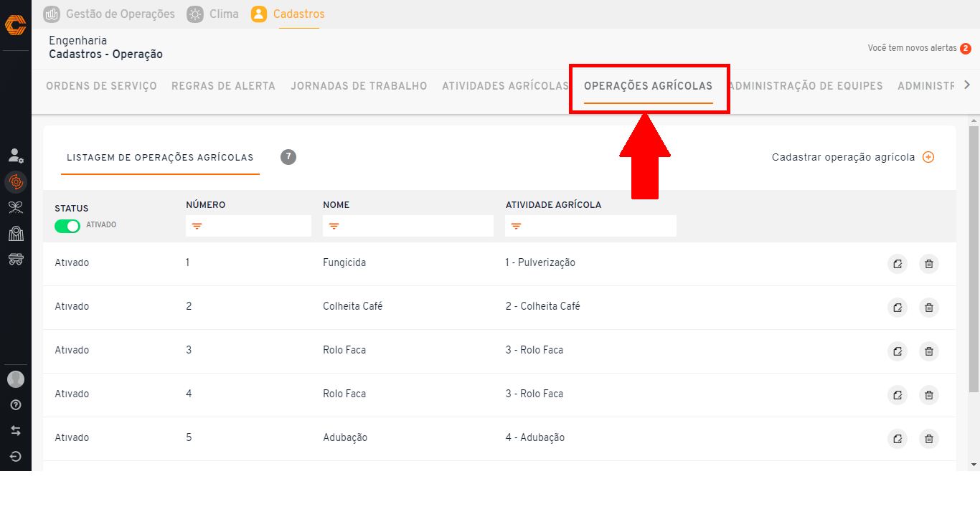Click the Atividade Agrícola column header
The image size is (980, 522).
click(553, 205)
